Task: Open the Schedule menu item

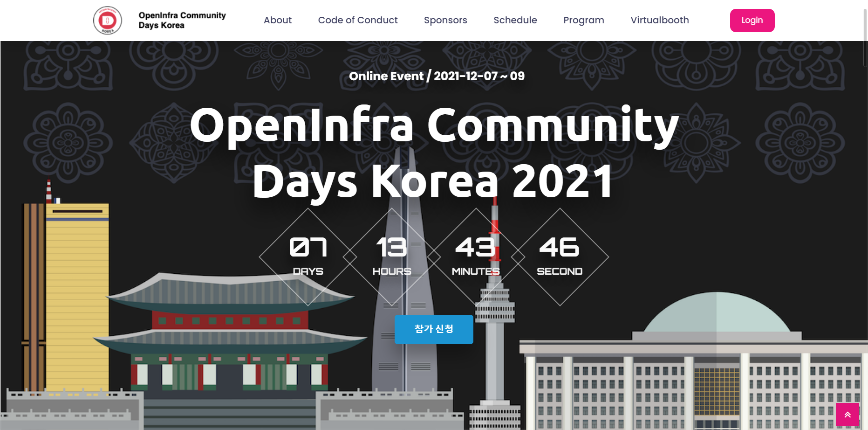Action: pyautogui.click(x=515, y=20)
